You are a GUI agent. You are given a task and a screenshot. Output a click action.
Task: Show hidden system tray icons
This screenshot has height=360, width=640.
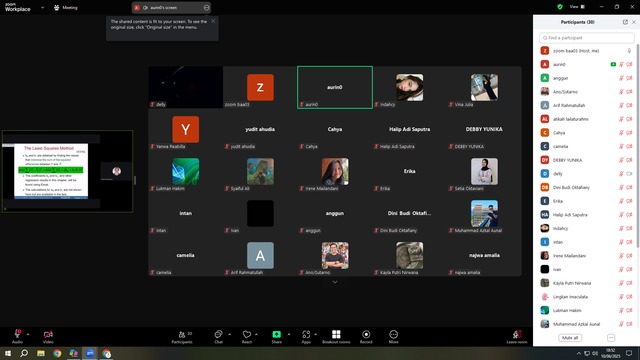[578, 353]
